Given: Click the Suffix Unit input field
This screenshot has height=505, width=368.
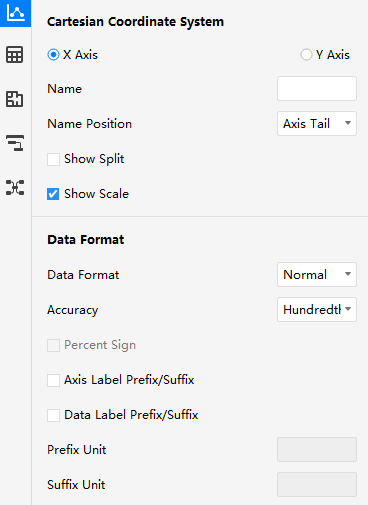Looking at the screenshot, I should (x=317, y=485).
